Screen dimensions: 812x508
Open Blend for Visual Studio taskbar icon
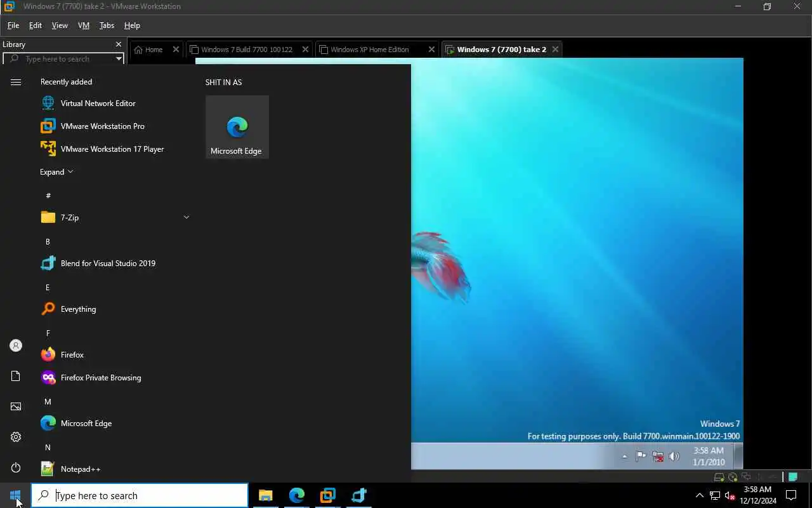tap(359, 495)
